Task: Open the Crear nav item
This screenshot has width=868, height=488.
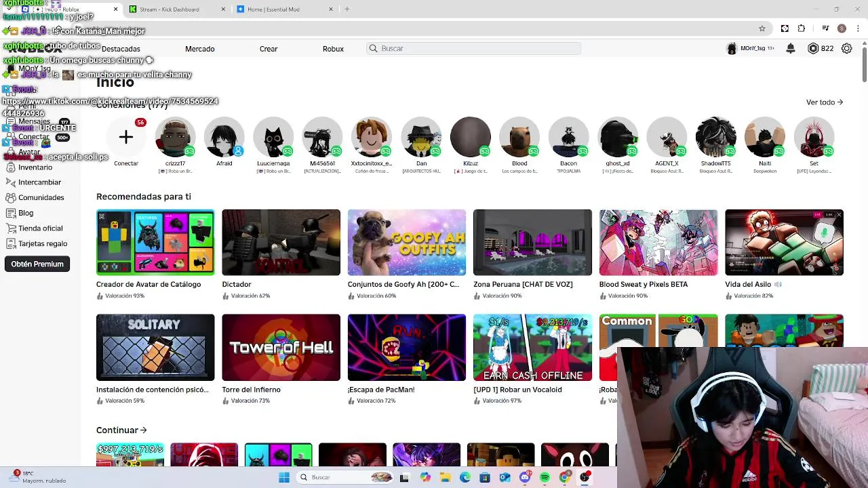Action: pyautogui.click(x=269, y=49)
